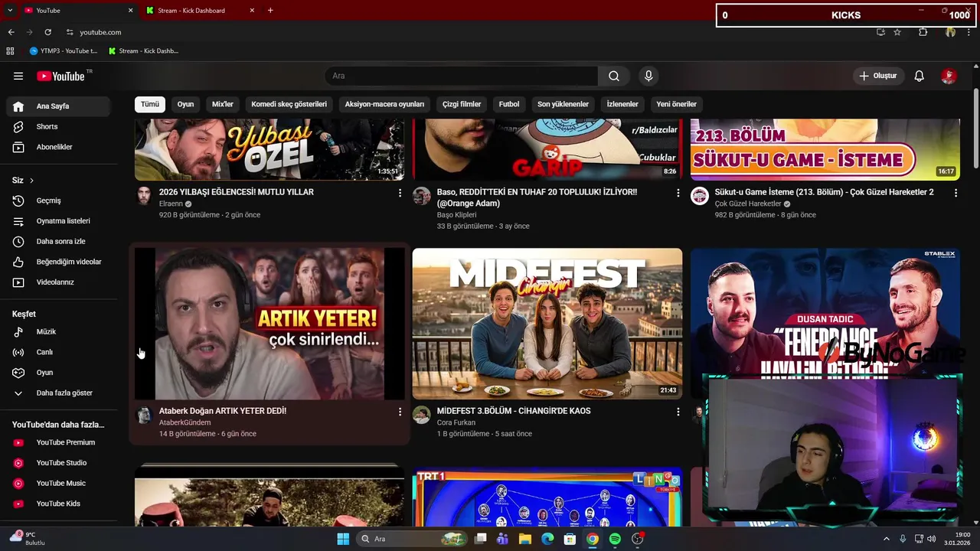
Task: Open the account avatar menu
Action: tap(949, 76)
